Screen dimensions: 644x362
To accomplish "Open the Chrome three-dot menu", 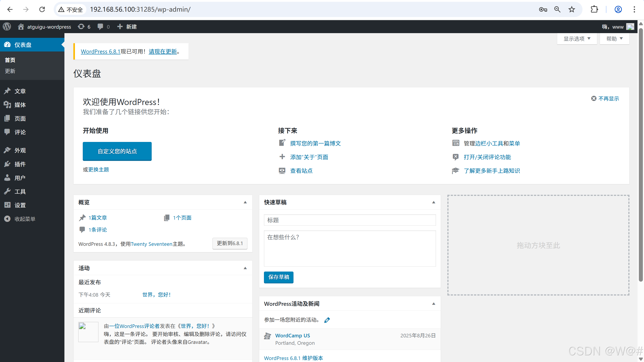I will 634,9.
